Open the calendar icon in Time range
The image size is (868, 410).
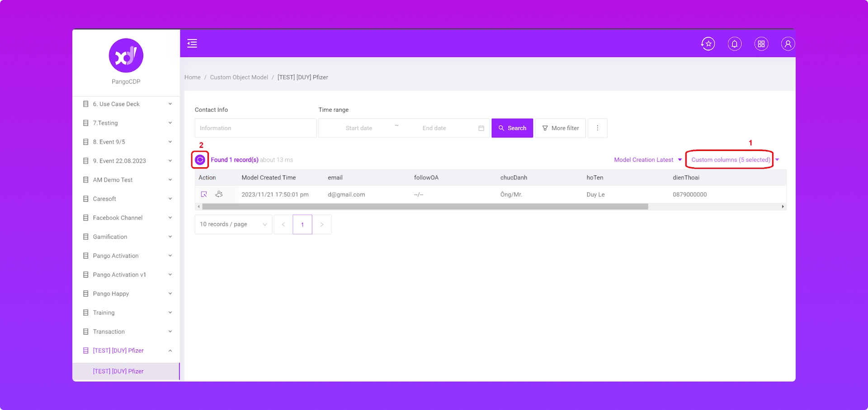coord(481,128)
